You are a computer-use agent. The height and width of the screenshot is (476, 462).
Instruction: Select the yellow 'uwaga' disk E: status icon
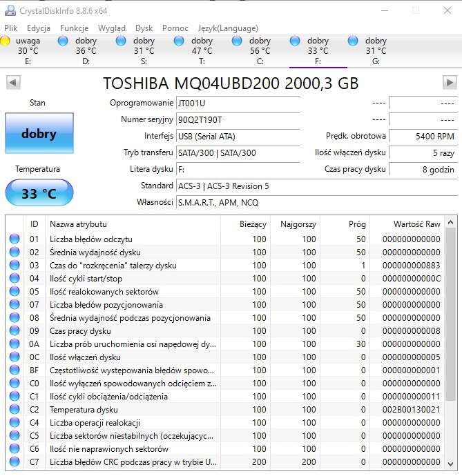click(6, 41)
